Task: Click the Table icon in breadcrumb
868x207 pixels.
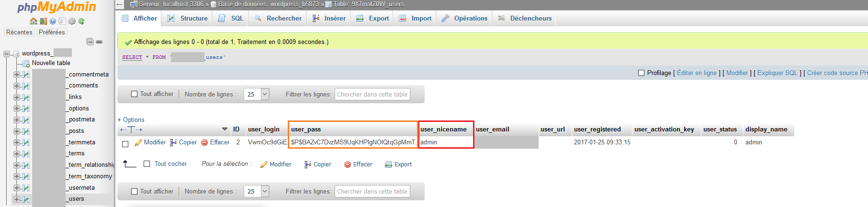Action: 328,4
